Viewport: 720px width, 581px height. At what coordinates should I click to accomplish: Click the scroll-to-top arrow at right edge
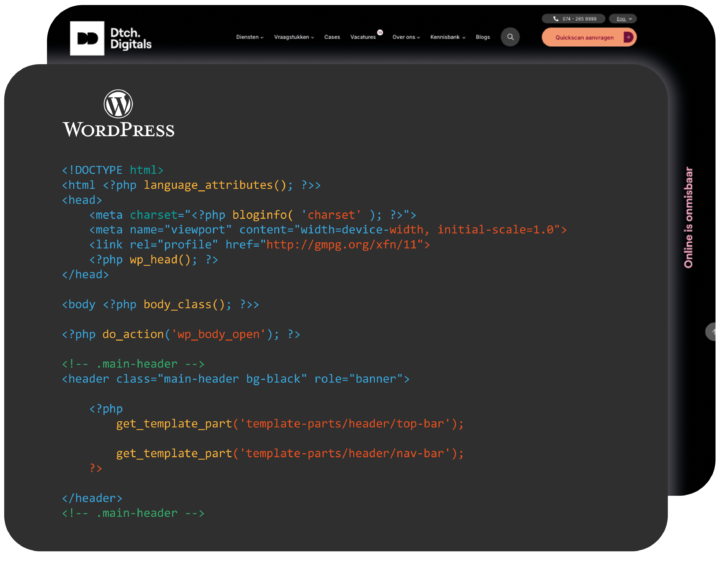(712, 332)
